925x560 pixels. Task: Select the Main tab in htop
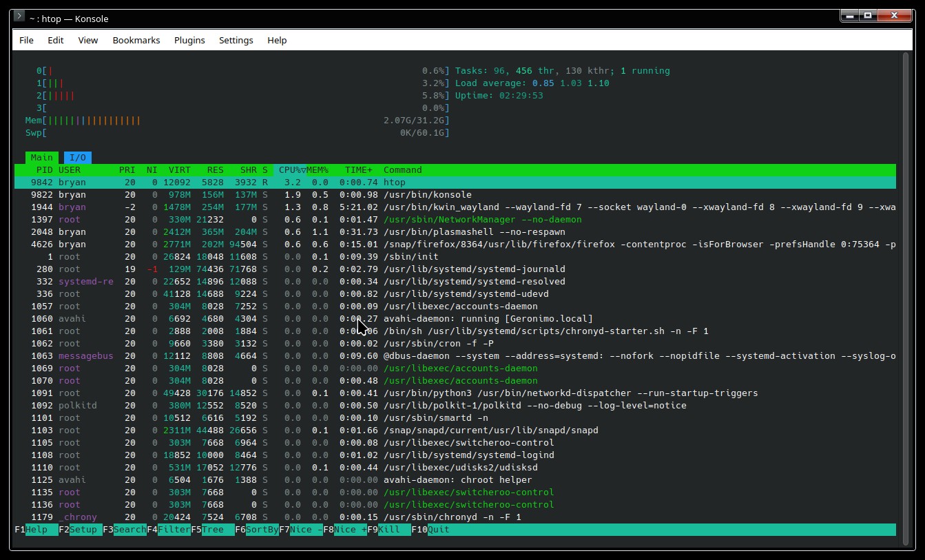[x=42, y=158]
